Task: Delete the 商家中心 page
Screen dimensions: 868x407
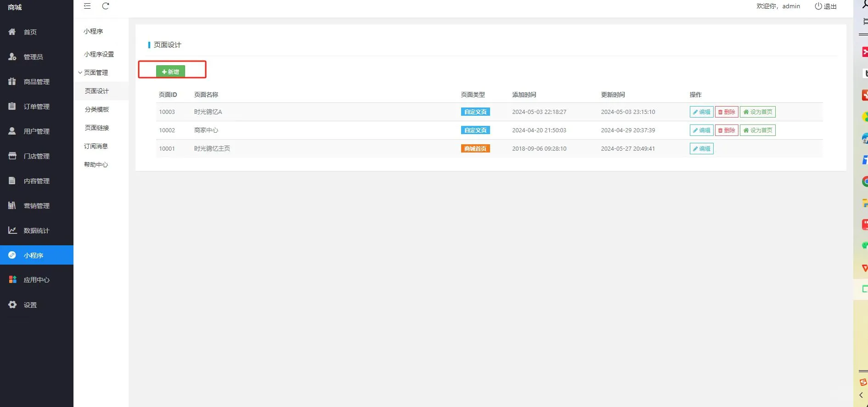Action: [727, 130]
